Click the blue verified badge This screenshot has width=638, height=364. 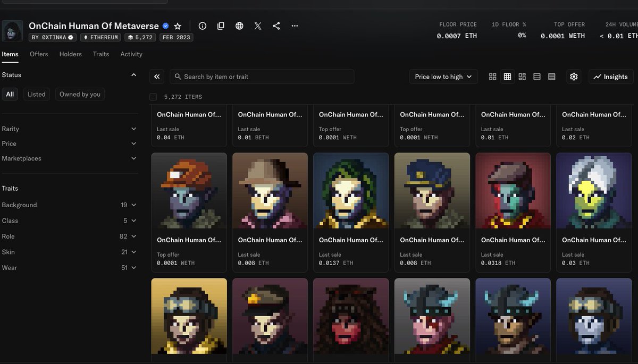(x=165, y=26)
